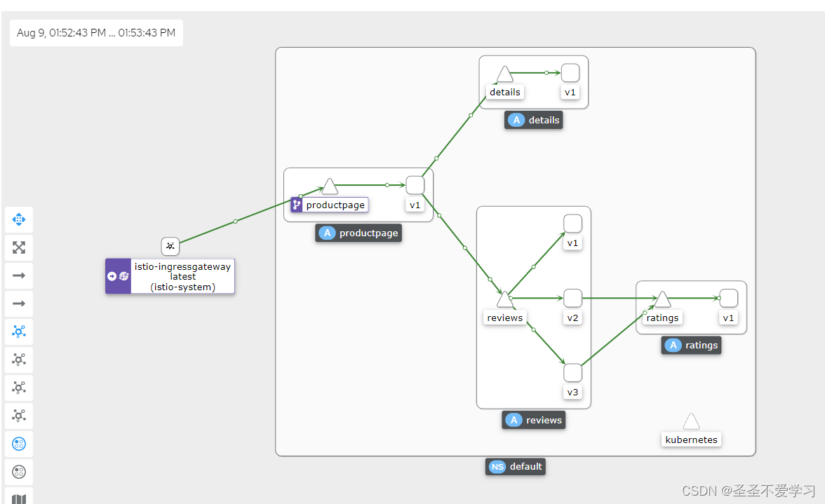Click the 'reviews' app box label

(533, 420)
